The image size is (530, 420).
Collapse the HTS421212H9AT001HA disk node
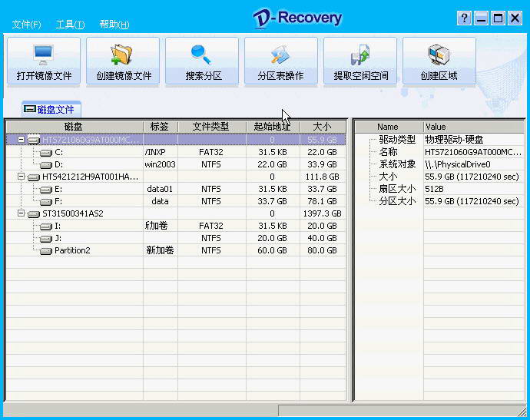(x=21, y=177)
